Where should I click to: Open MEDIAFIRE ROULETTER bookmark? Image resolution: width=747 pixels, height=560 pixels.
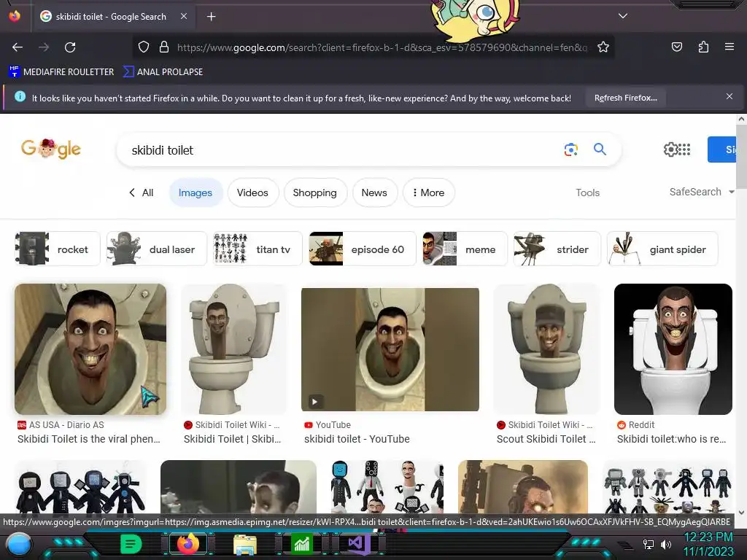pos(61,72)
